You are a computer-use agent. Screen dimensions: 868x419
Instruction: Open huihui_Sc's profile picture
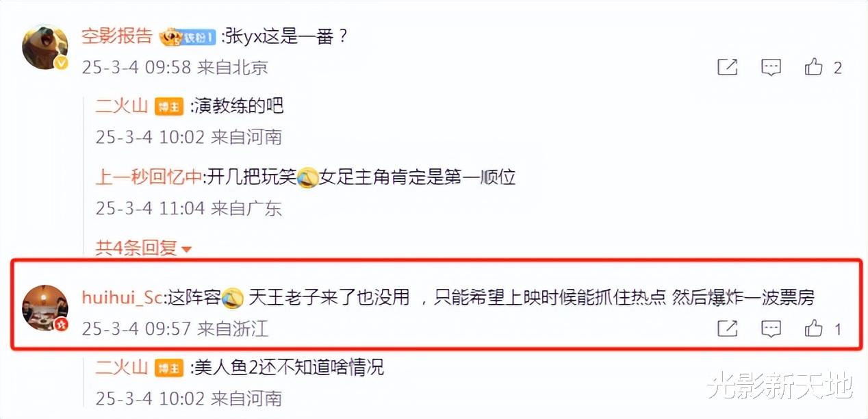pos(45,307)
